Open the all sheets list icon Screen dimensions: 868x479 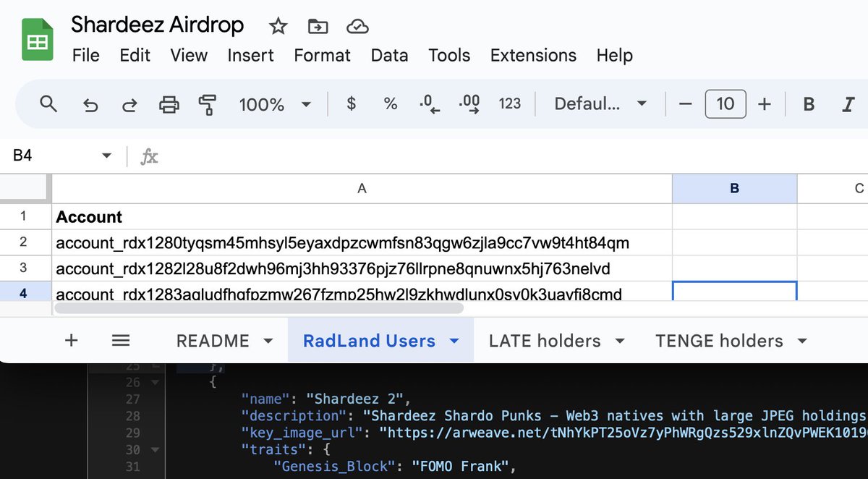(121, 341)
